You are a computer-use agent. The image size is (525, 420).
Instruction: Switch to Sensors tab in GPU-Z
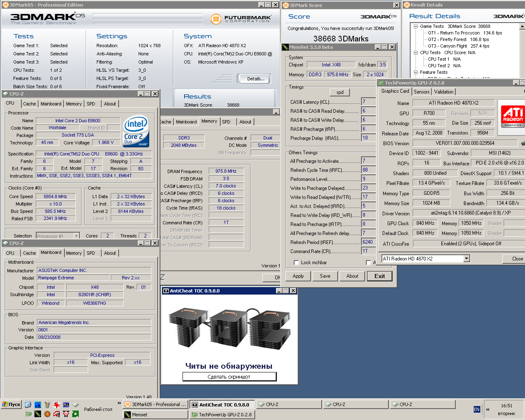click(x=422, y=92)
